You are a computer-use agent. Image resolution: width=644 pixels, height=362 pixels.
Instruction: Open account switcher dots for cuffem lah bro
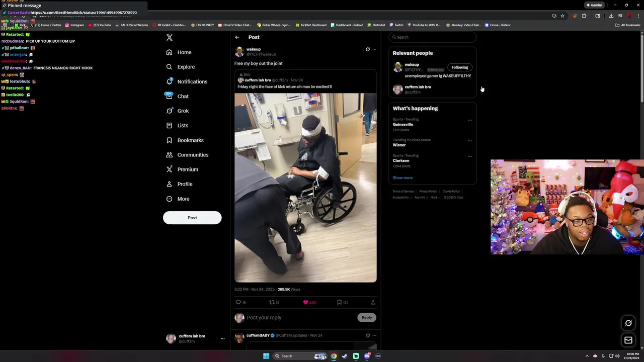(222, 339)
